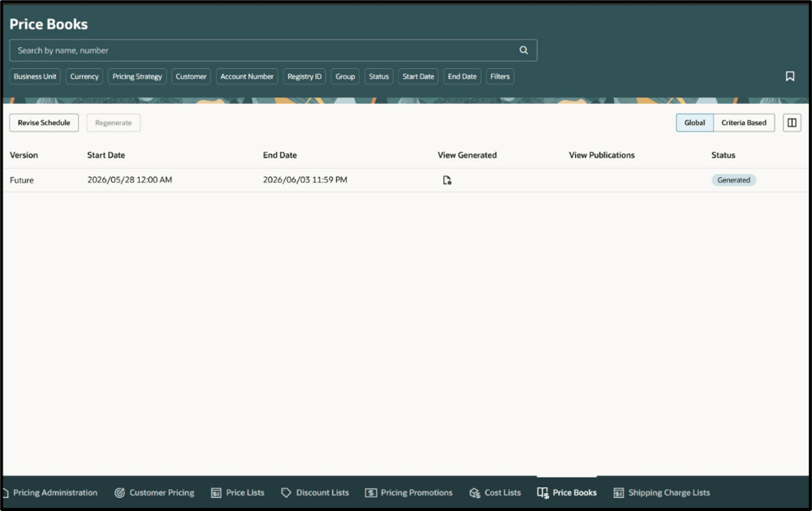Expand the Status filter chip
Viewport: 812px width, 511px height.
pos(378,76)
